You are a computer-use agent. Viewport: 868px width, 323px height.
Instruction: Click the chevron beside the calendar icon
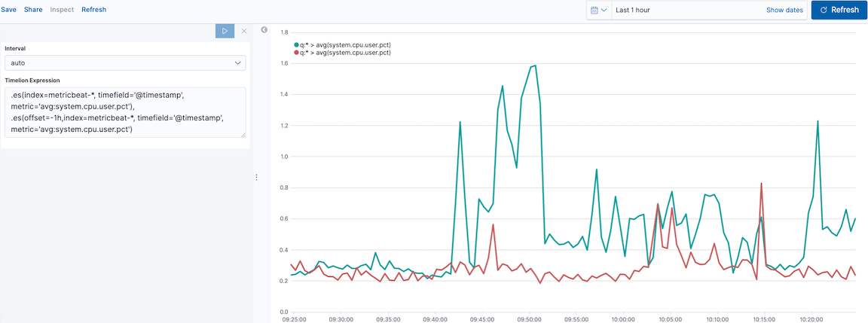pos(604,10)
